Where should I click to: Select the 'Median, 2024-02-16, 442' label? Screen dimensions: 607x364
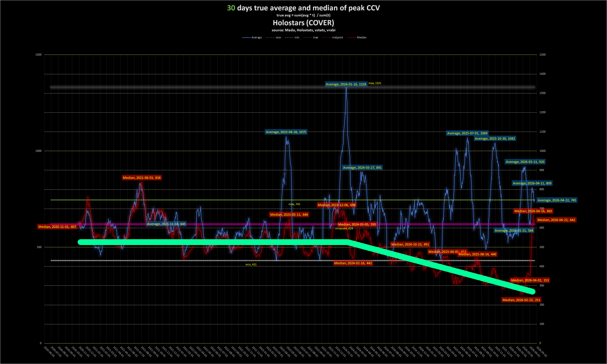353,263
